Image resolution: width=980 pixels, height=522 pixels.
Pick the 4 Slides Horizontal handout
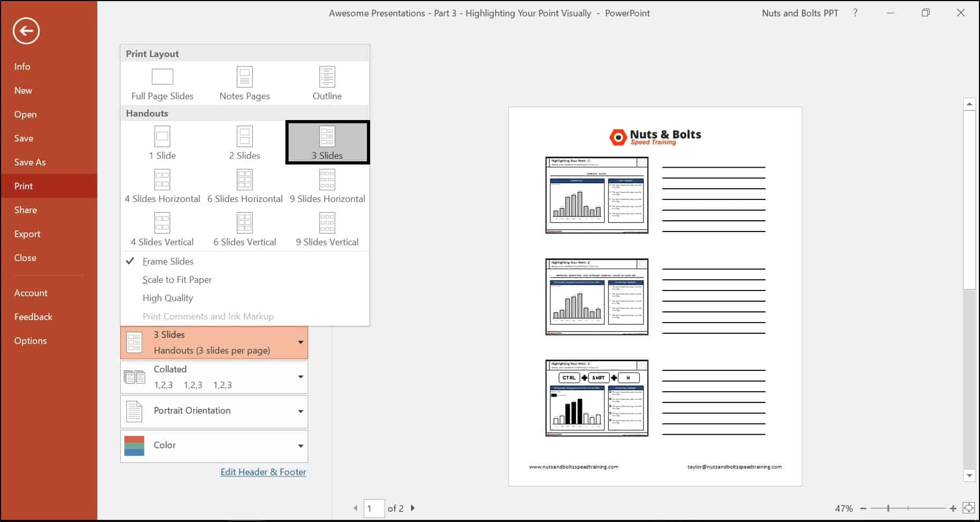(x=163, y=186)
